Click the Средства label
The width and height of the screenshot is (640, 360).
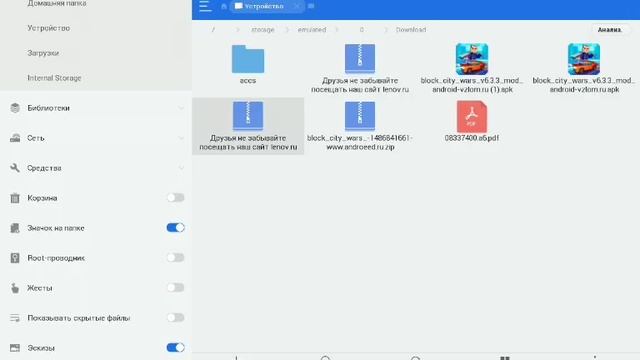(44, 168)
